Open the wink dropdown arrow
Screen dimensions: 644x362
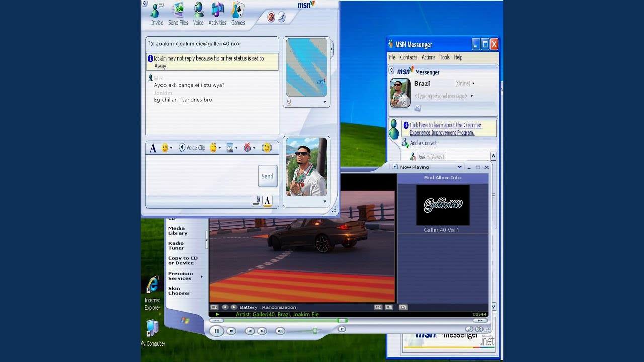pos(220,148)
